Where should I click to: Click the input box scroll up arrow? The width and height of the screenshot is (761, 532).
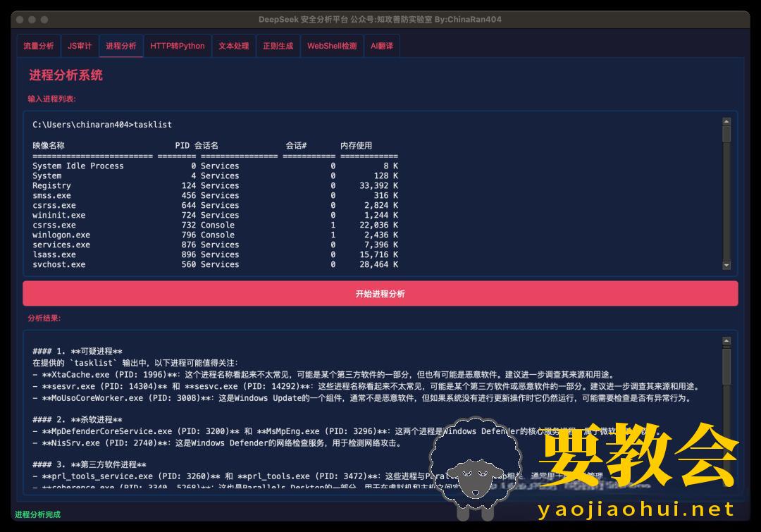(x=726, y=121)
